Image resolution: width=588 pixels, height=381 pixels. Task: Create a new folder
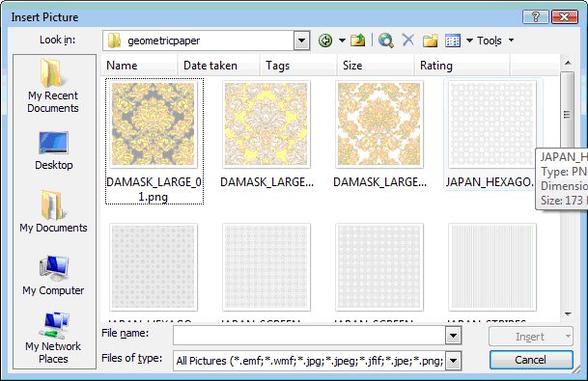(x=430, y=41)
